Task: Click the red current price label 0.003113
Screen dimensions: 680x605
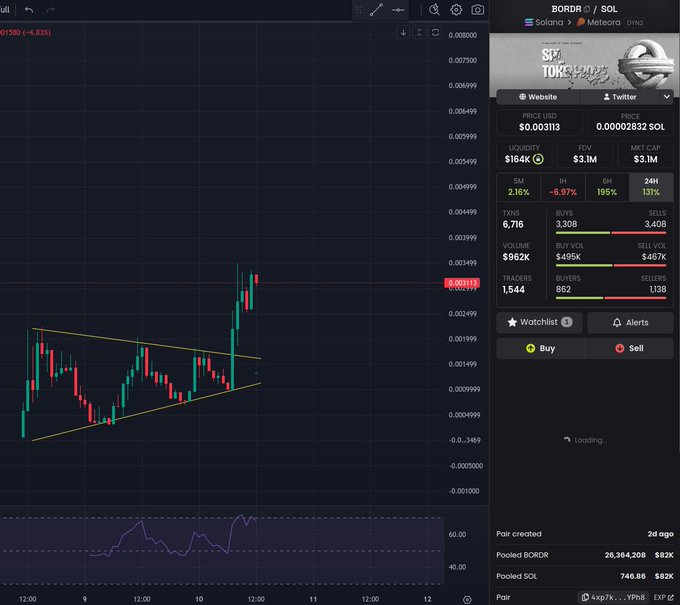Action: (462, 283)
